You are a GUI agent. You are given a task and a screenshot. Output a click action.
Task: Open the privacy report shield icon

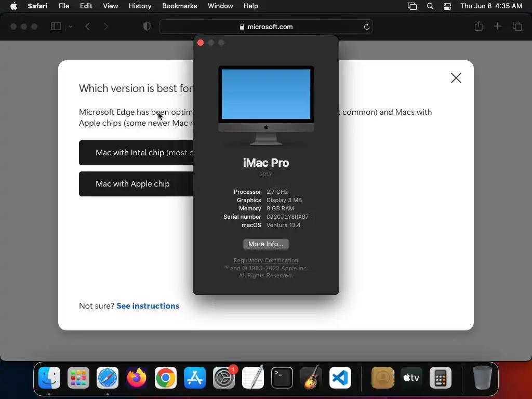point(147,26)
